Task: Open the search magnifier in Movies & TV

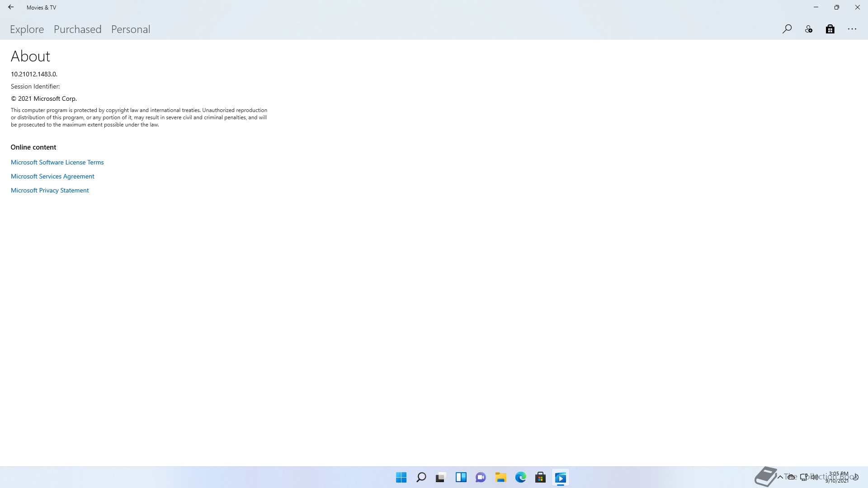Action: [787, 29]
